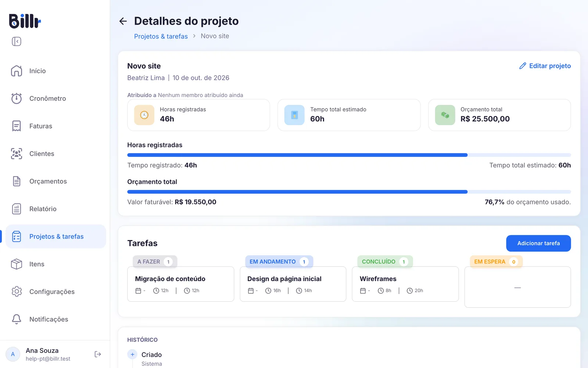Click the Orçamentos document icon

[x=17, y=181]
